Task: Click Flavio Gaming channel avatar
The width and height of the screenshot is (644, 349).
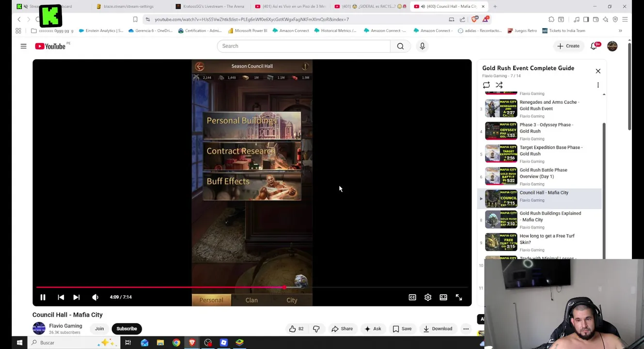Action: pos(39,328)
